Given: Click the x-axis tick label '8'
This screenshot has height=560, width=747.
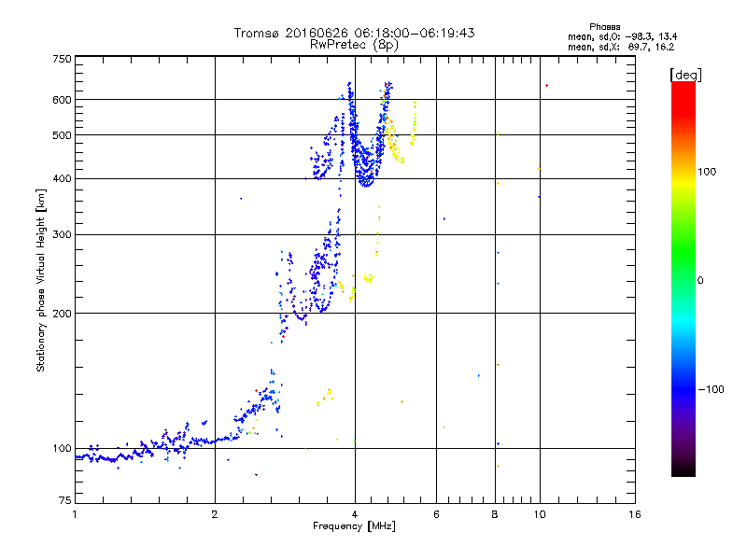Looking at the screenshot, I should (495, 514).
